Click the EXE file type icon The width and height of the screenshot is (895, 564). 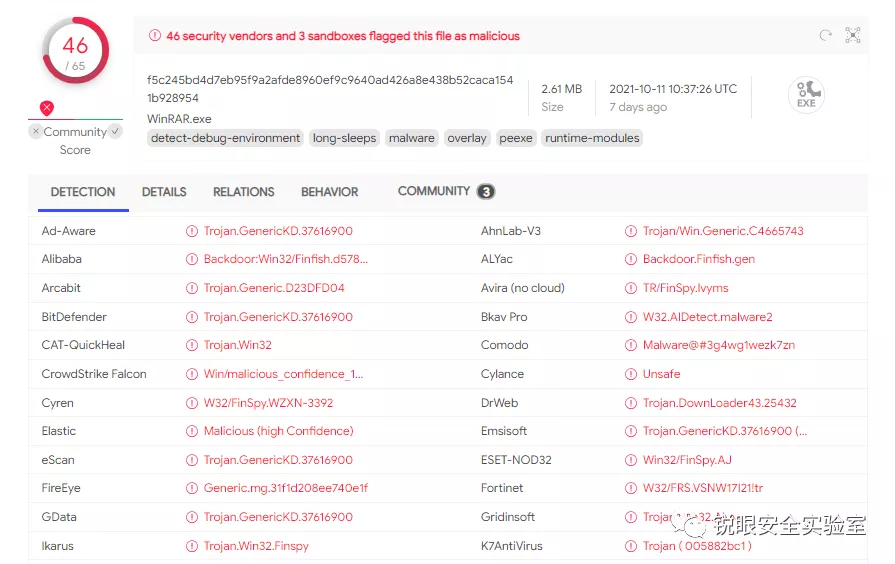coord(807,95)
